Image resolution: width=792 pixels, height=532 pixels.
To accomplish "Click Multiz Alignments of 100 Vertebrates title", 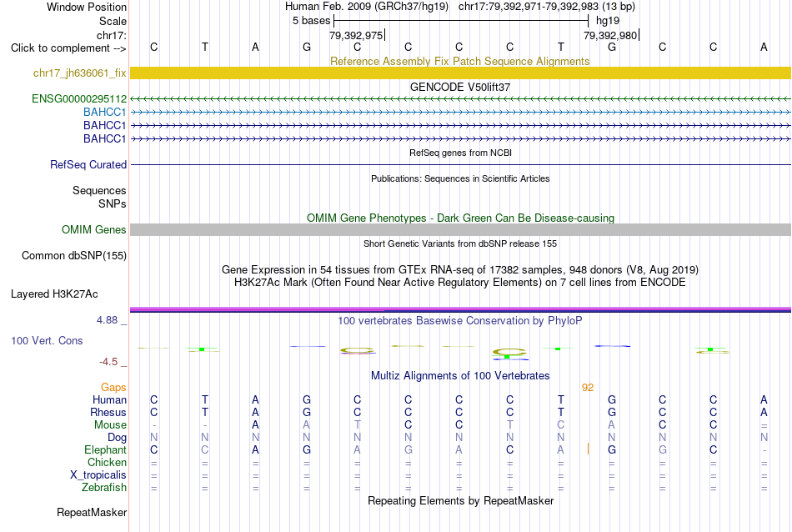I will point(460,376).
